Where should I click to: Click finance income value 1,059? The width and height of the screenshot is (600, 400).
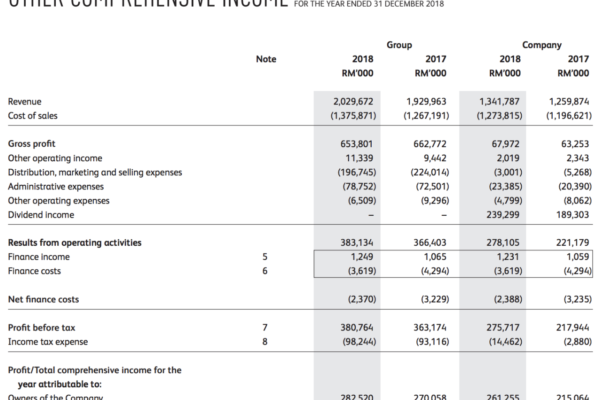[578, 257]
